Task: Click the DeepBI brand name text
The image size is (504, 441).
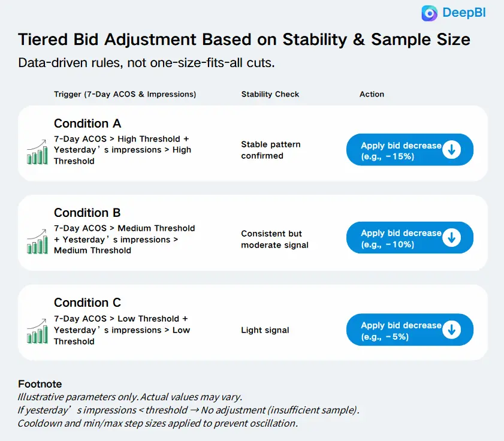Action: tap(464, 13)
